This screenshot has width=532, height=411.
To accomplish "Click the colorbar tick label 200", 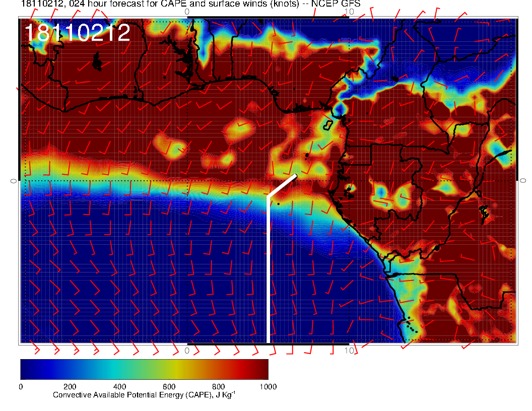I will (70, 387).
